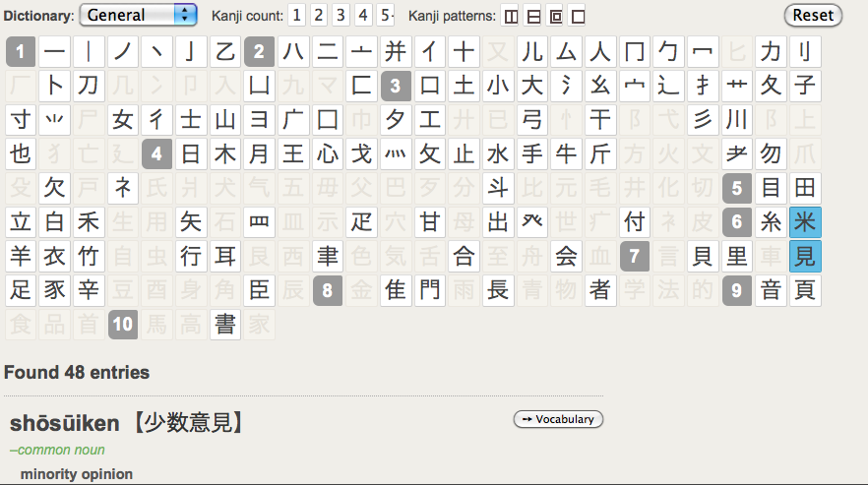Image resolution: width=868 pixels, height=485 pixels.
Task: Open the Dictionary dropdown set to General
Action: [x=138, y=15]
